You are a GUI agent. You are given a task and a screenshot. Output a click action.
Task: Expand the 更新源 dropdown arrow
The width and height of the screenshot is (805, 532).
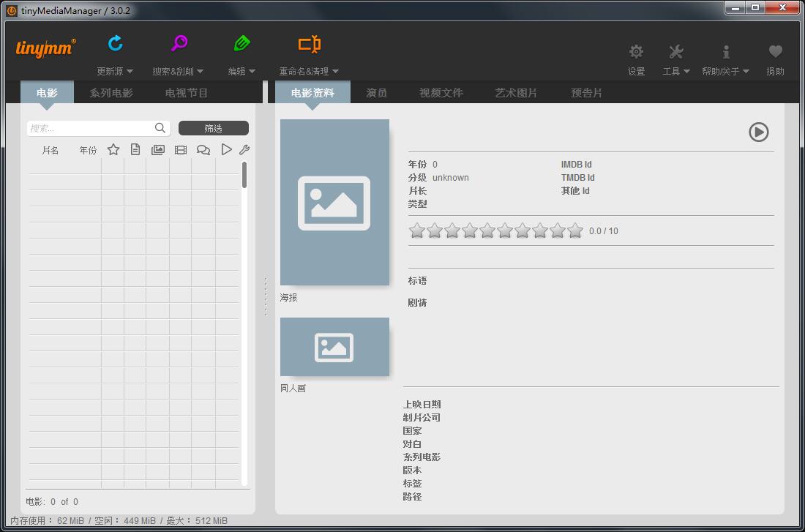(130, 72)
